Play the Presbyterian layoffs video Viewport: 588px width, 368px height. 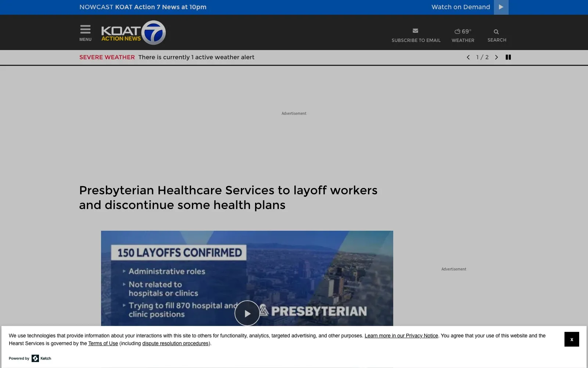pyautogui.click(x=247, y=313)
